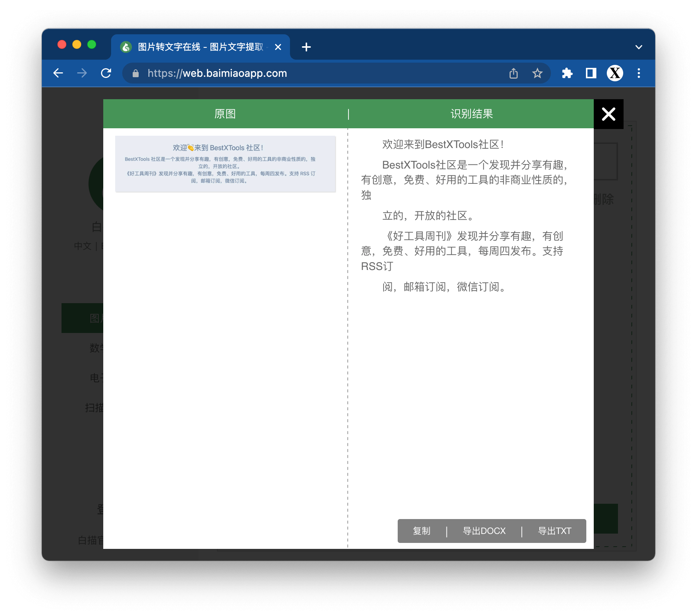This screenshot has width=697, height=616.
Task: Click the lock site info icon
Action: [x=136, y=73]
